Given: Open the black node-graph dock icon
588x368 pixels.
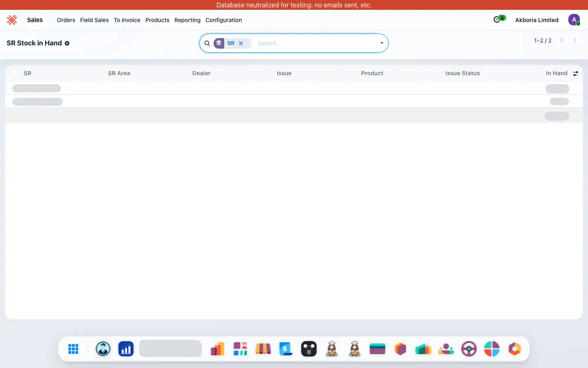Looking at the screenshot, I should click(x=309, y=349).
